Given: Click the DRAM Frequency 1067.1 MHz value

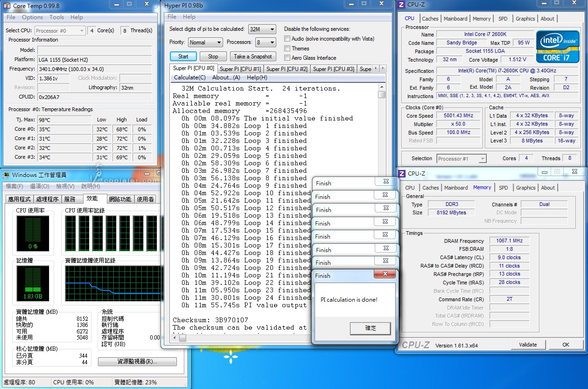Looking at the screenshot, I should pyautogui.click(x=509, y=241).
